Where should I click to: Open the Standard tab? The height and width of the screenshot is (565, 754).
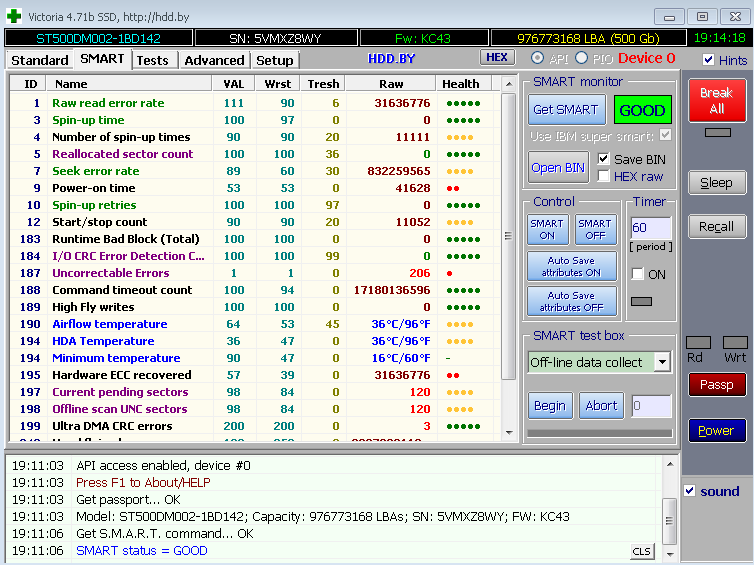pos(39,61)
